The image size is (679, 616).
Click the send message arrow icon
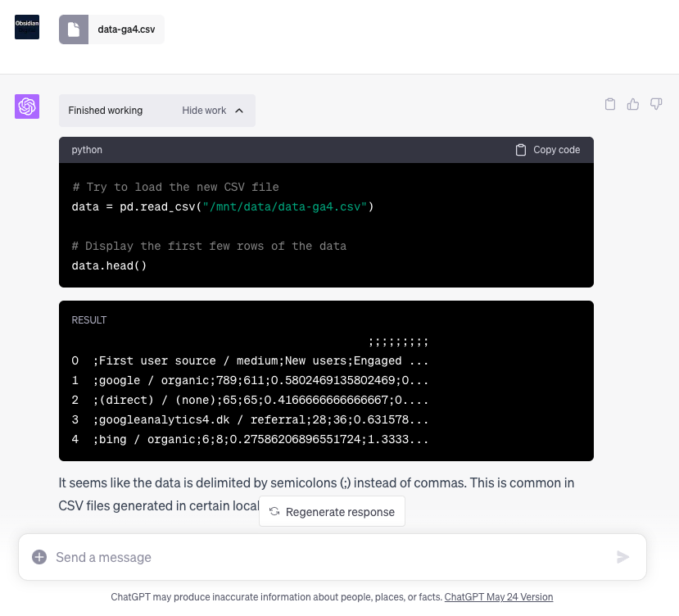[x=622, y=557]
